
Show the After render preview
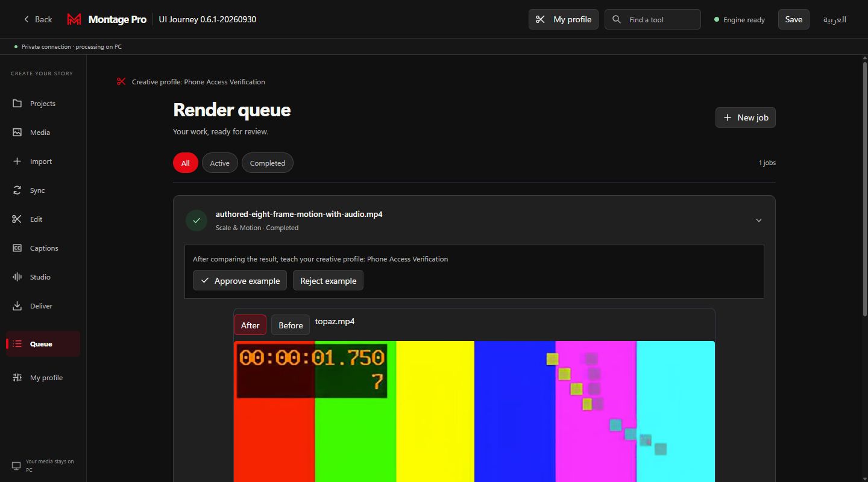250,325
